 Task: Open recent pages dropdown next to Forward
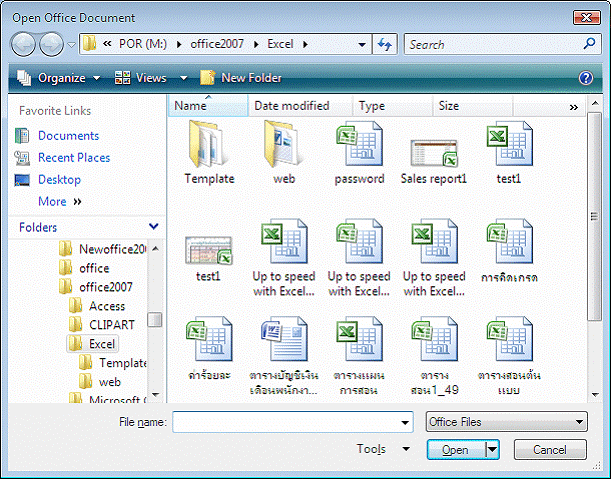(x=71, y=44)
